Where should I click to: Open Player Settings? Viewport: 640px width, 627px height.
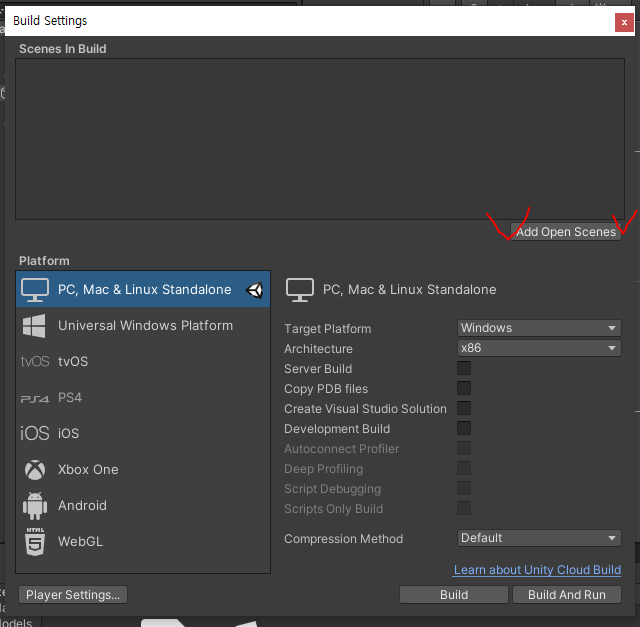coord(73,595)
